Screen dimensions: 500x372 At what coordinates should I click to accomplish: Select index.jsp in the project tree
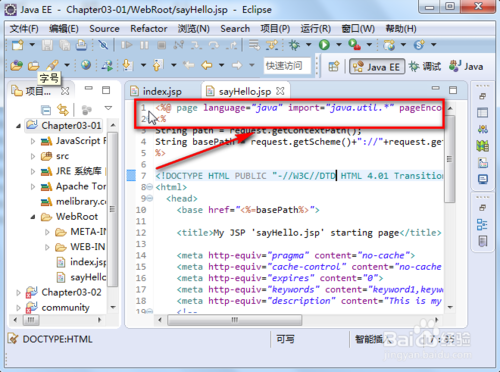pyautogui.click(x=81, y=262)
